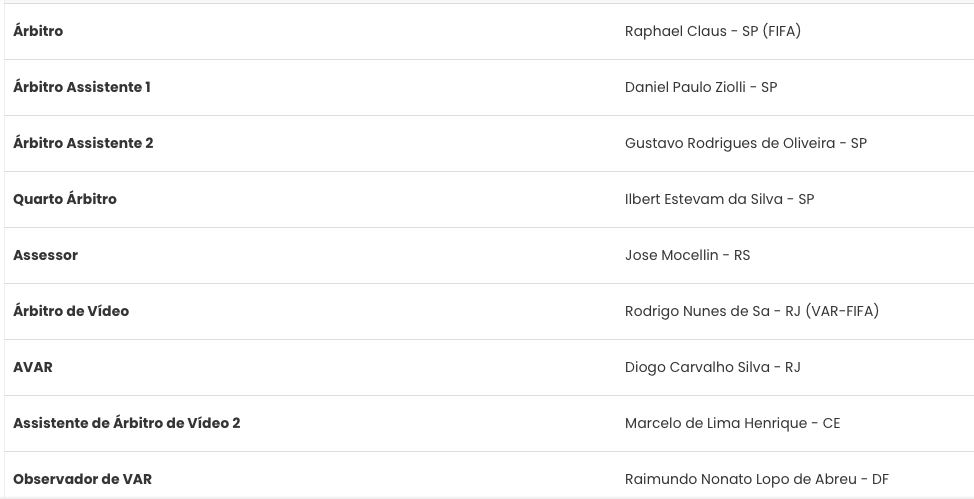The image size is (974, 499).
Task: Click the Quarto Árbitro label
Action: [65, 199]
